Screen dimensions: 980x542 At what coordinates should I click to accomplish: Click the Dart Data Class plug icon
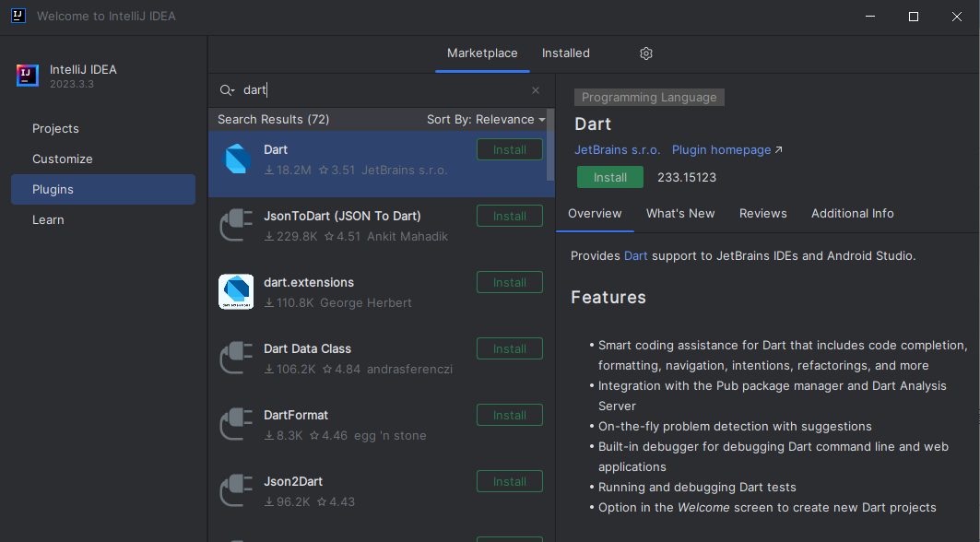point(236,358)
